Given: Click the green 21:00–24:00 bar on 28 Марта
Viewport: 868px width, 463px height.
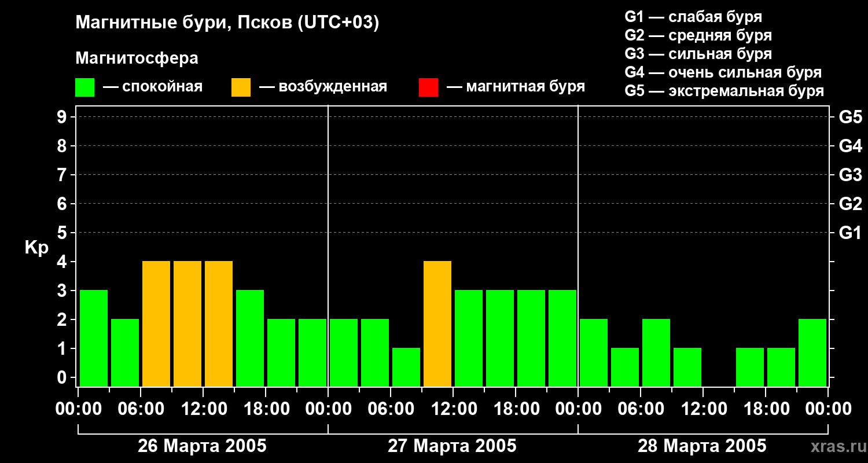Looking at the screenshot, I should [812, 352].
